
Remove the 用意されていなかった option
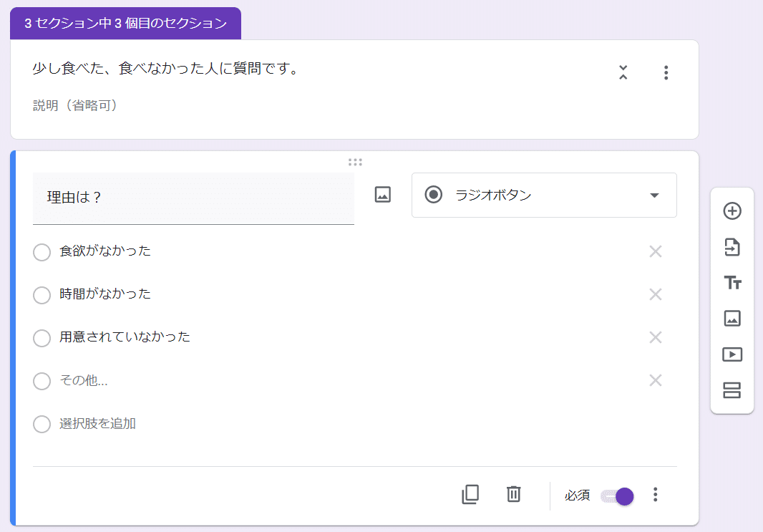point(656,337)
